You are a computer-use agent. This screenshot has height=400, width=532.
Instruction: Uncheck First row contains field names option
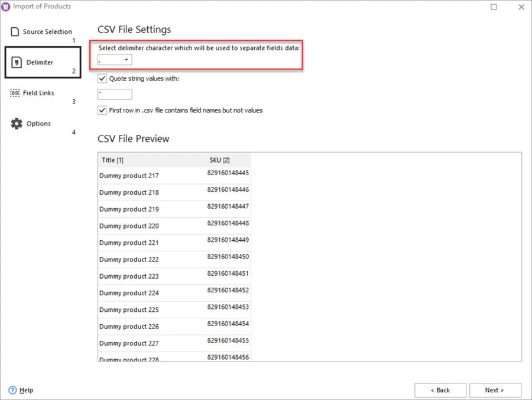click(x=102, y=110)
